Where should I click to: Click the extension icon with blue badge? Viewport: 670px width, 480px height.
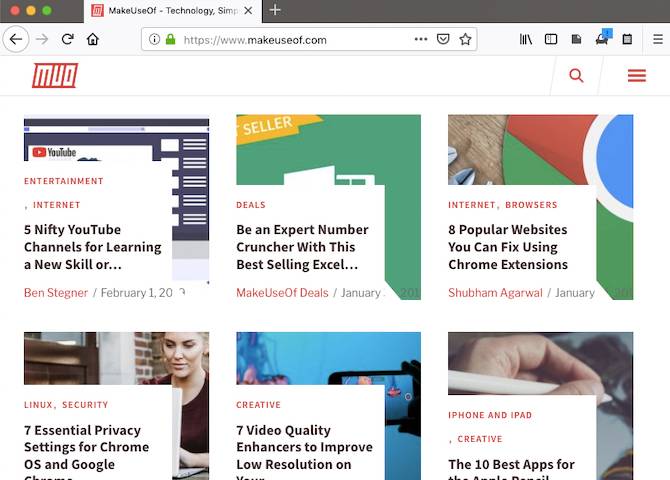(x=603, y=38)
